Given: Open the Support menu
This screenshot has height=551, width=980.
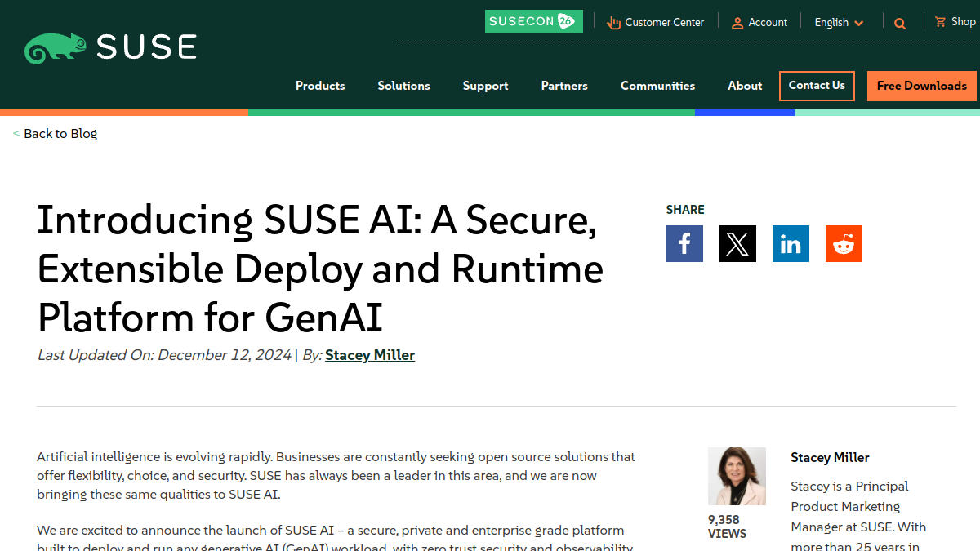Looking at the screenshot, I should pyautogui.click(x=485, y=86).
